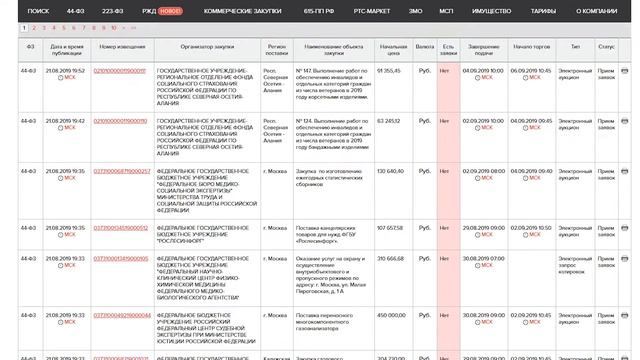Open the ИМУЩЕСТВО section

click(491, 11)
